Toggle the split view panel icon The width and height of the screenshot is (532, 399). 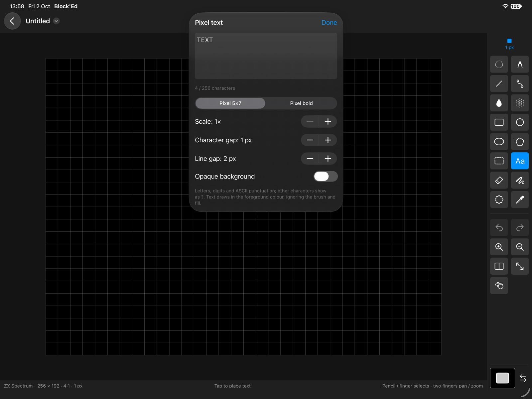tap(499, 266)
